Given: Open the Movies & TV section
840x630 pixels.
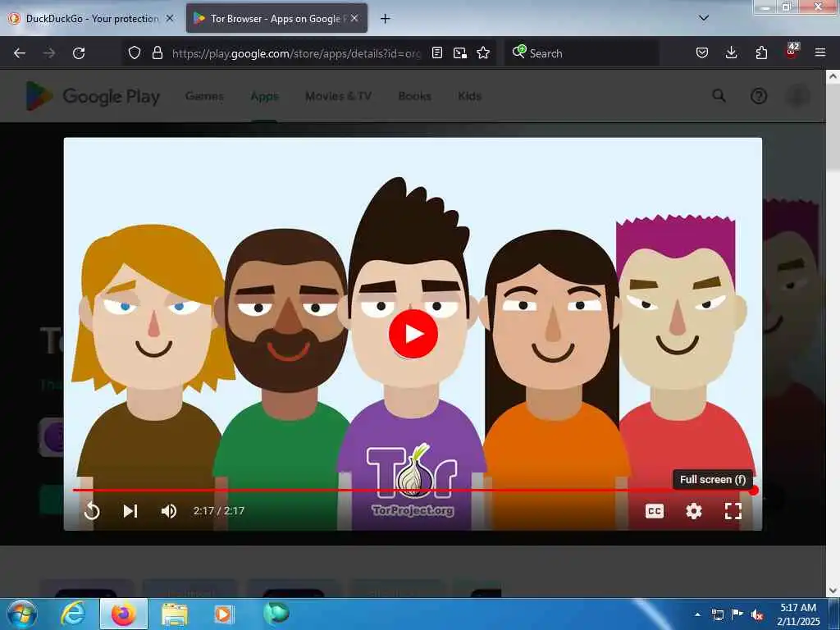Looking at the screenshot, I should (338, 96).
